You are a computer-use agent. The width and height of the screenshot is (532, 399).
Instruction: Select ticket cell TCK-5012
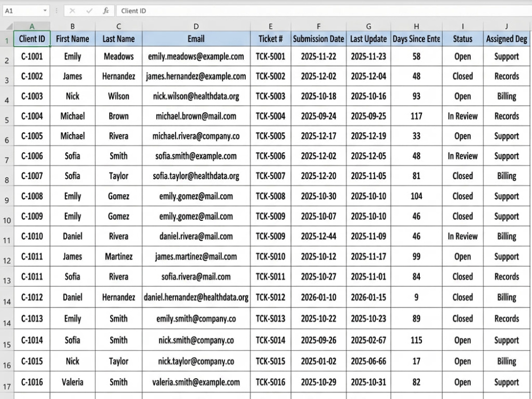pos(270,297)
